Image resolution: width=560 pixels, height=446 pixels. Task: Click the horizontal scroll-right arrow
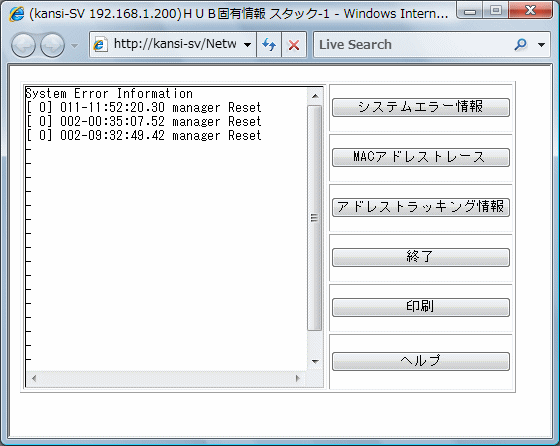tap(298, 379)
